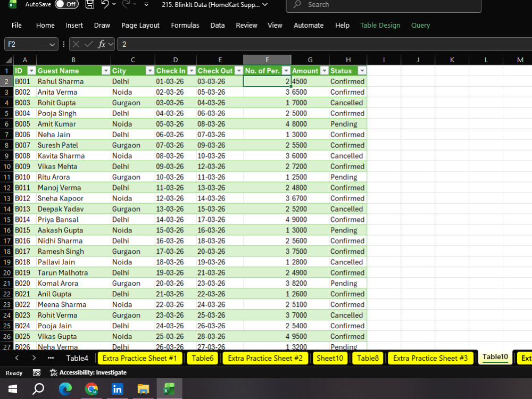The height and width of the screenshot is (399, 532).
Task: Open the Check In filter dropdown
Action: 192,71
